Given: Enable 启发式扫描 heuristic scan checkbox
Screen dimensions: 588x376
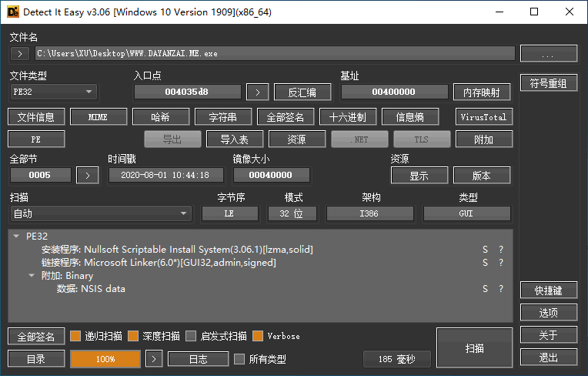Looking at the screenshot, I should (191, 336).
